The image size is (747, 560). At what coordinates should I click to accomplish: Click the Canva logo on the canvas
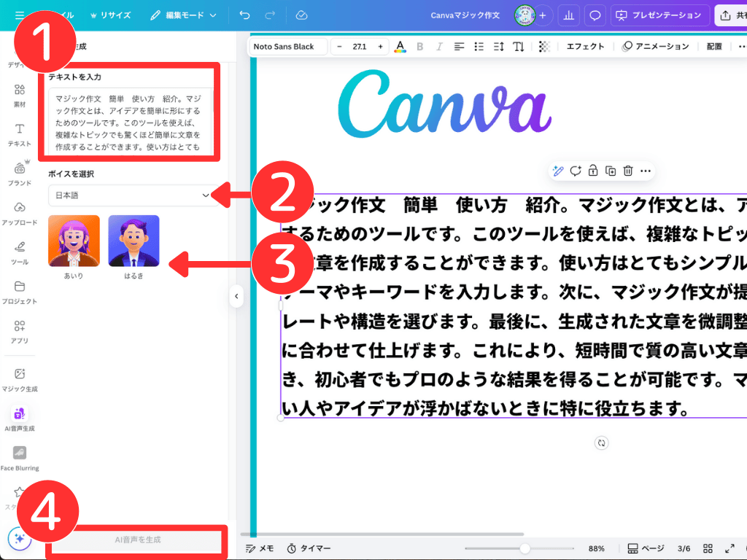click(444, 104)
